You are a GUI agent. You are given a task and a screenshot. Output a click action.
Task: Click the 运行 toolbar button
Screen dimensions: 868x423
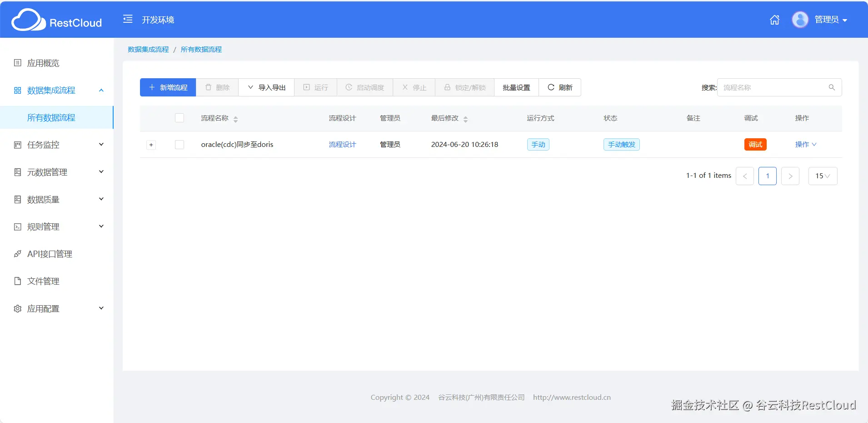click(x=316, y=87)
